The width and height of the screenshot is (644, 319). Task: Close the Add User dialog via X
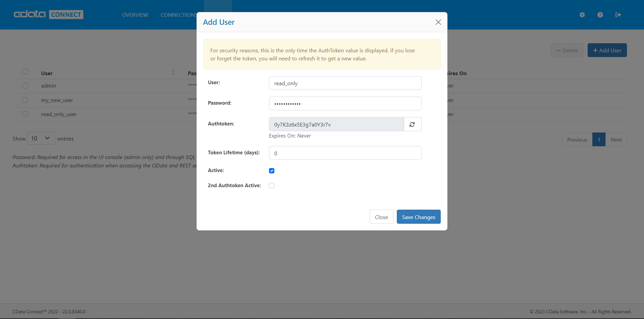(438, 22)
